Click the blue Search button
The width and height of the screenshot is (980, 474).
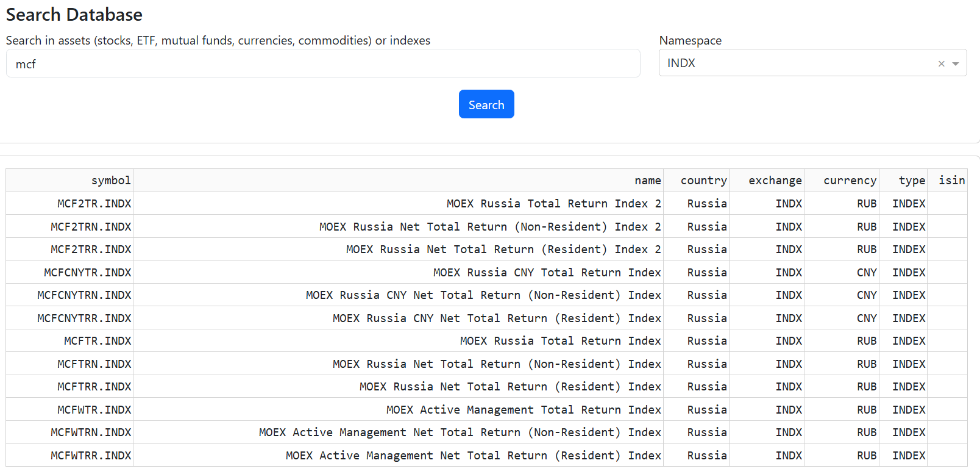486,104
